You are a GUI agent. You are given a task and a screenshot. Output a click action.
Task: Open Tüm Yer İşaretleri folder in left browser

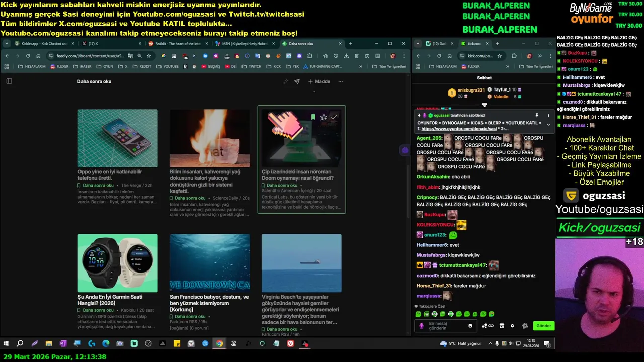click(389, 66)
